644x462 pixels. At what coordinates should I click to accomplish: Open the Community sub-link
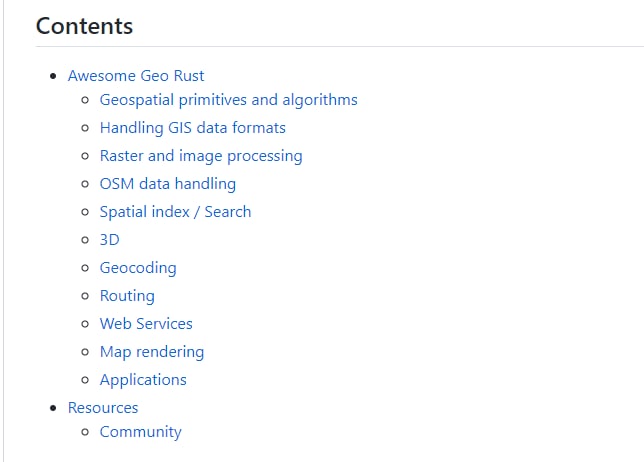[x=140, y=432]
